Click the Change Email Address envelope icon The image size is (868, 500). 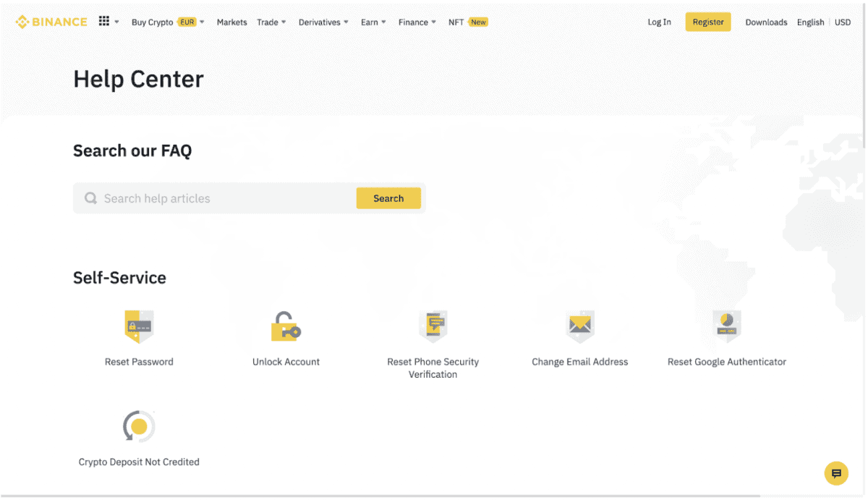[580, 327]
